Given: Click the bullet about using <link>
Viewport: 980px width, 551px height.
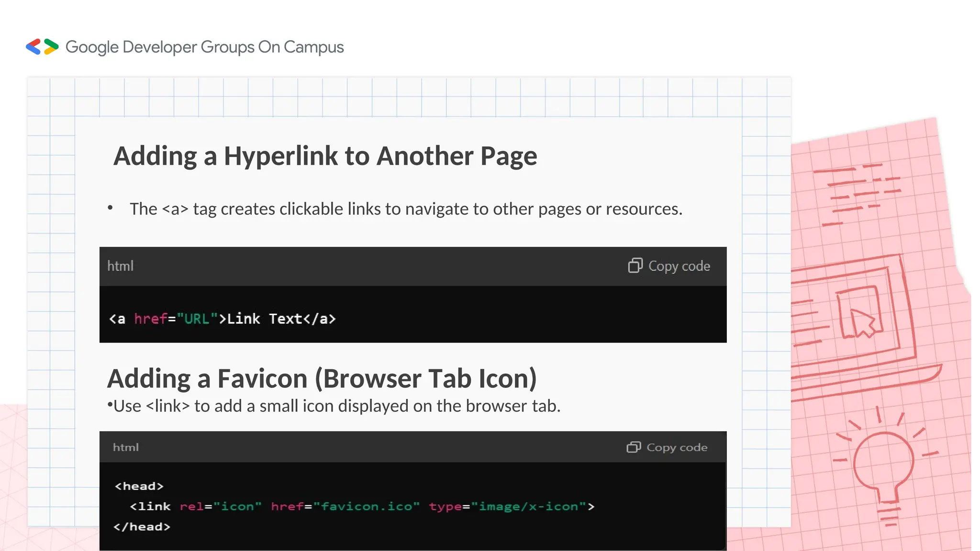Looking at the screenshot, I should (x=334, y=406).
